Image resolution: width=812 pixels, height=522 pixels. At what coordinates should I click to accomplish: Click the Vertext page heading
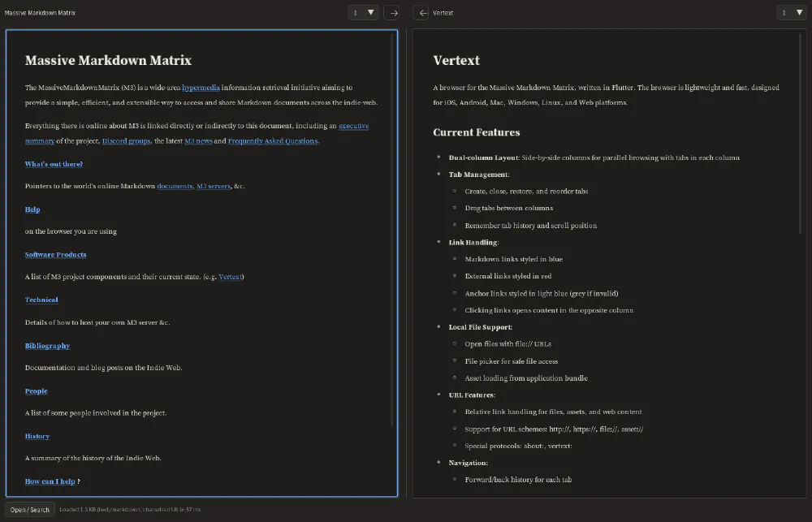(456, 60)
